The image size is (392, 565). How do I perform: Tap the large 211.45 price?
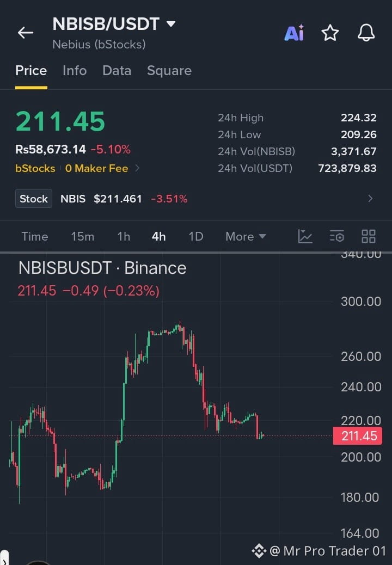coord(60,121)
